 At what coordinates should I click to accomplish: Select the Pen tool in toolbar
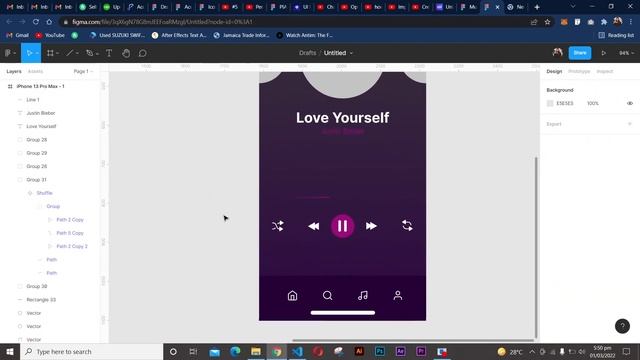89,53
